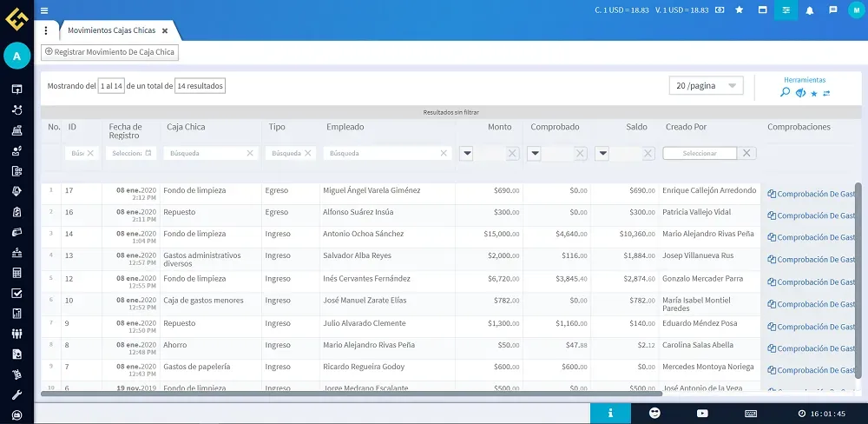Click the chat messages icon in the top bar
This screenshot has height=424, width=868.
pyautogui.click(x=832, y=10)
